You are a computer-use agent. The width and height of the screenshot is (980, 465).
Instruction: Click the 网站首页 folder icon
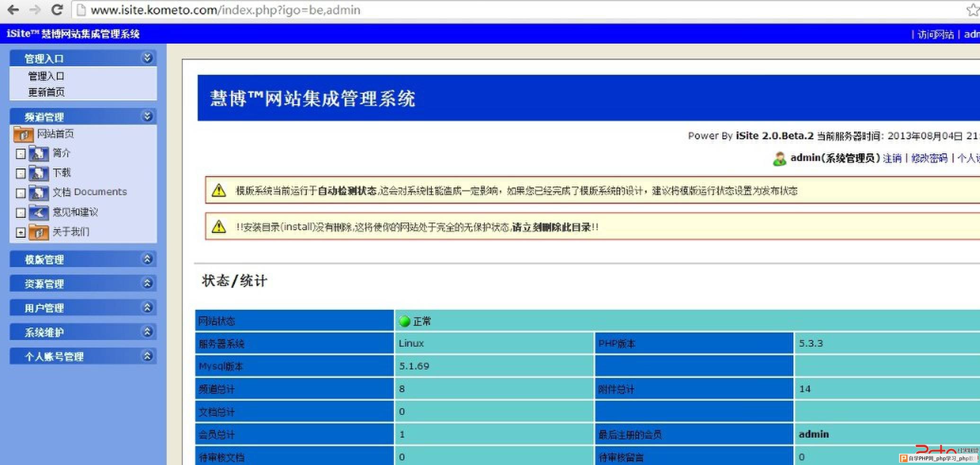(x=23, y=134)
